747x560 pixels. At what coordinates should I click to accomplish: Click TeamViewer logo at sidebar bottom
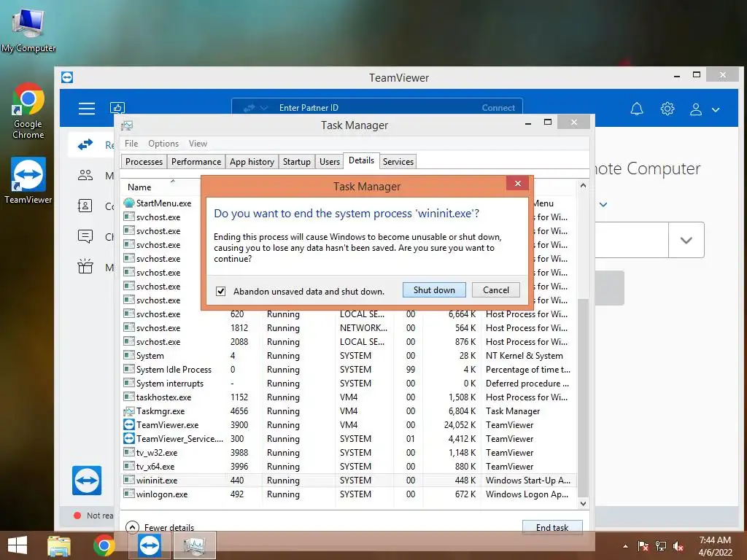tap(87, 480)
